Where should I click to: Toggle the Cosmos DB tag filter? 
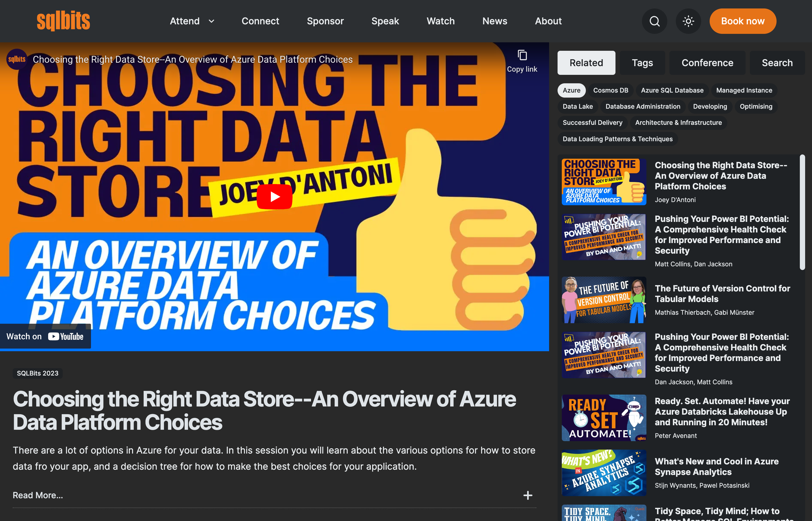[x=611, y=90]
